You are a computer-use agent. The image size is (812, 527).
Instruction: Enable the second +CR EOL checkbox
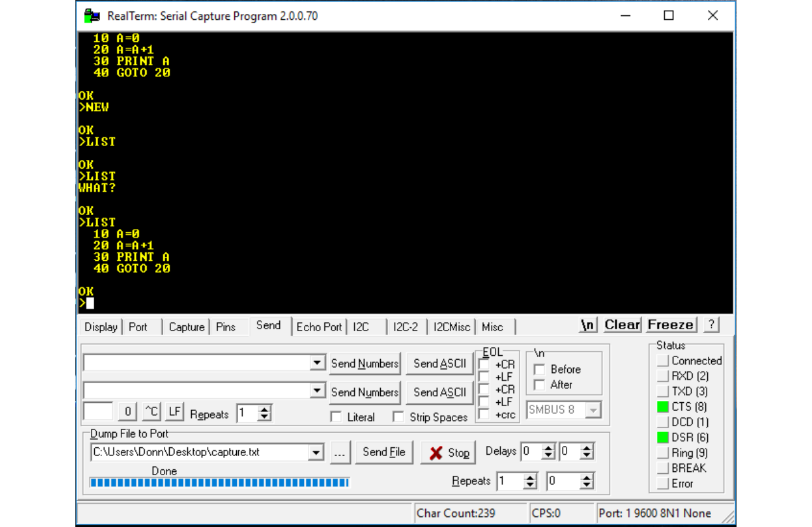pyautogui.click(x=484, y=390)
